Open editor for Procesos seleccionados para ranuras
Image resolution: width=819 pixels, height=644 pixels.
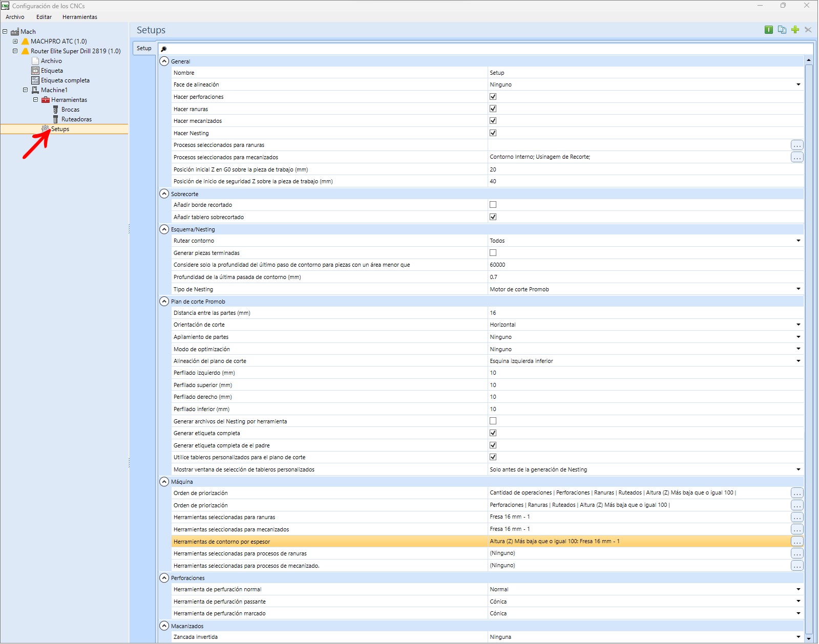point(797,145)
